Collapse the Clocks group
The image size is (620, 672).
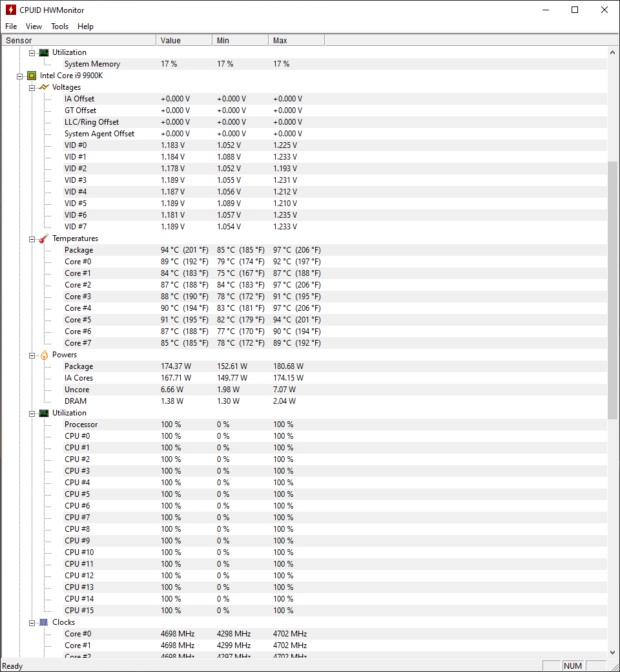click(x=32, y=623)
